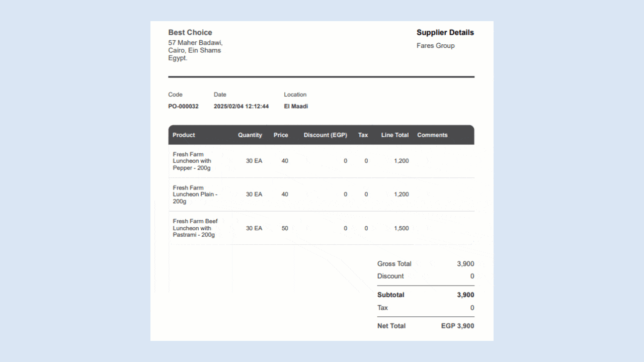Image resolution: width=644 pixels, height=362 pixels.
Task: Click the Gross Total value 3,900
Action: 465,263
